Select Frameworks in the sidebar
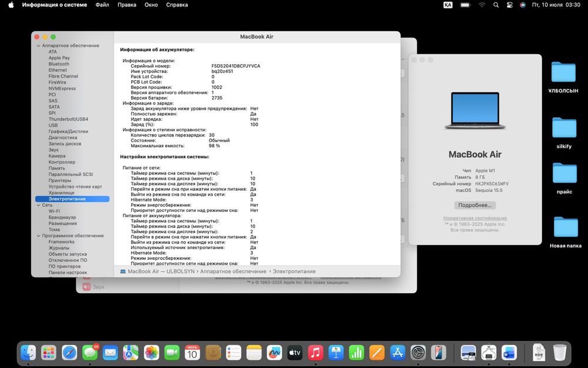This screenshot has height=368, width=588. pyautogui.click(x=62, y=242)
